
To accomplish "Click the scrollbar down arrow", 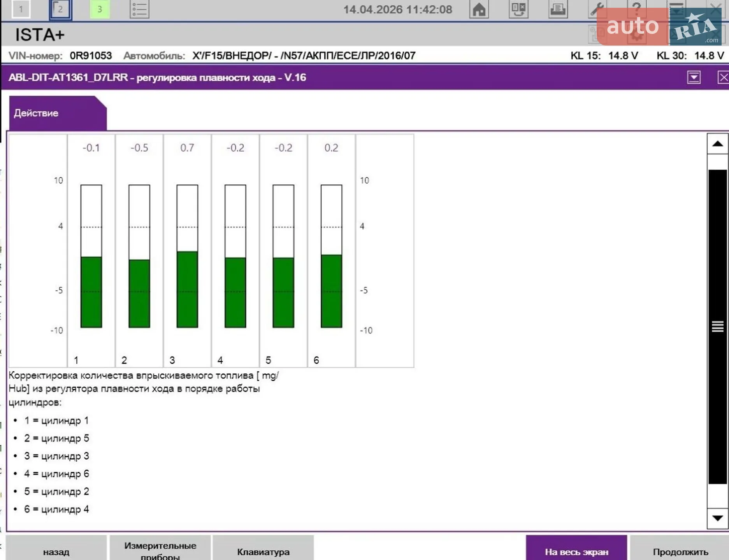I will pos(717,518).
